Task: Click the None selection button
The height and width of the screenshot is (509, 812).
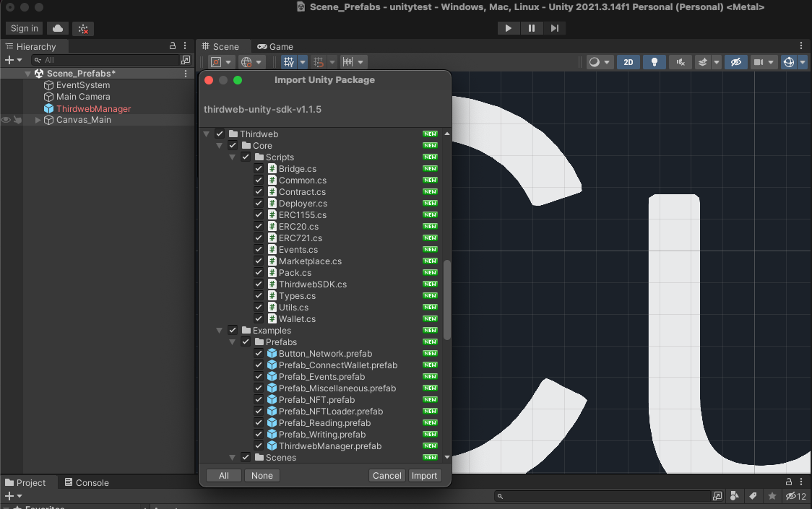Action: (262, 475)
